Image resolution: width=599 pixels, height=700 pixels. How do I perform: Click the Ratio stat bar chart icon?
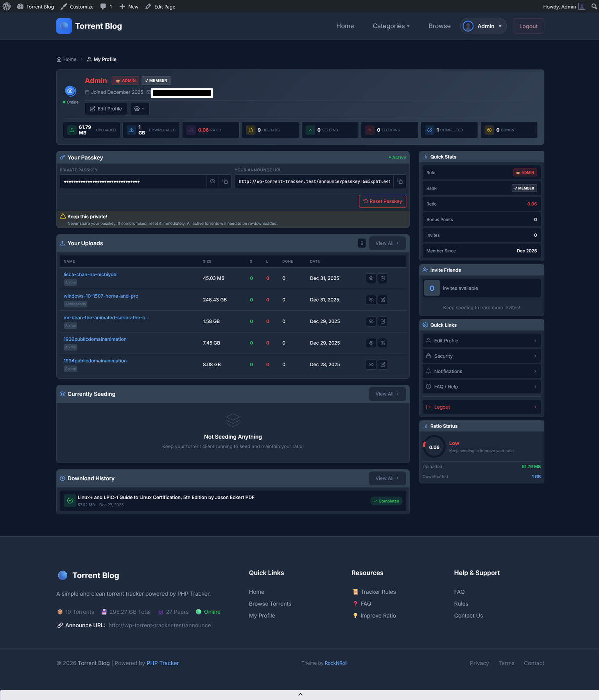coord(191,130)
